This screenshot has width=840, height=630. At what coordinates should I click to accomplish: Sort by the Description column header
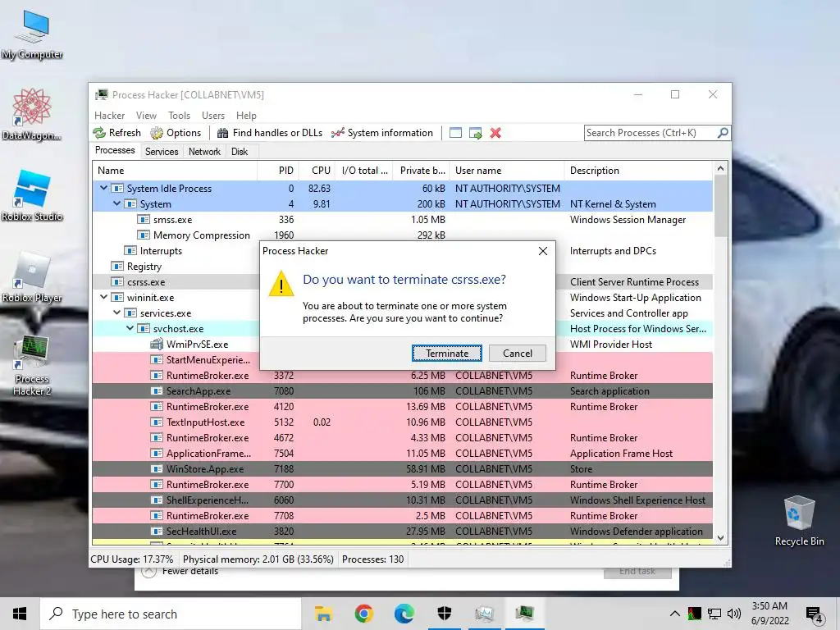(x=638, y=171)
